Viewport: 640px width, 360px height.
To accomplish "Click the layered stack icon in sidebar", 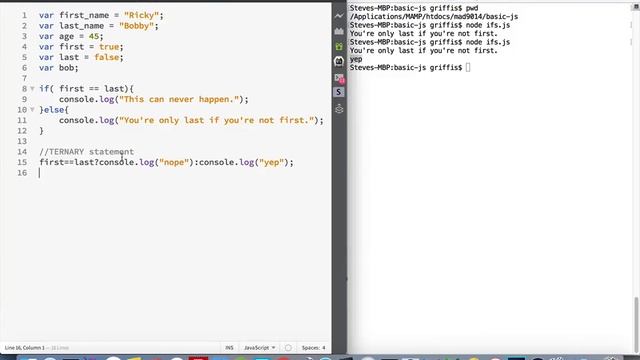I will tap(339, 109).
